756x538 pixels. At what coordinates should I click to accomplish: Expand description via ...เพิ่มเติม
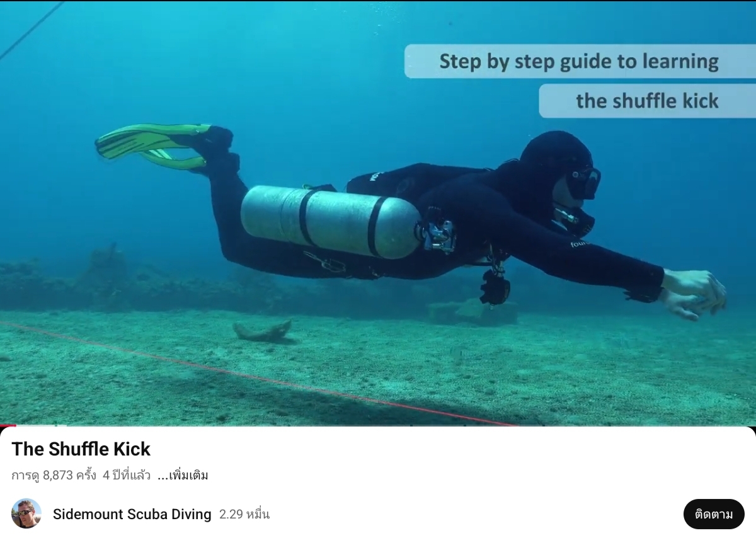(x=183, y=476)
